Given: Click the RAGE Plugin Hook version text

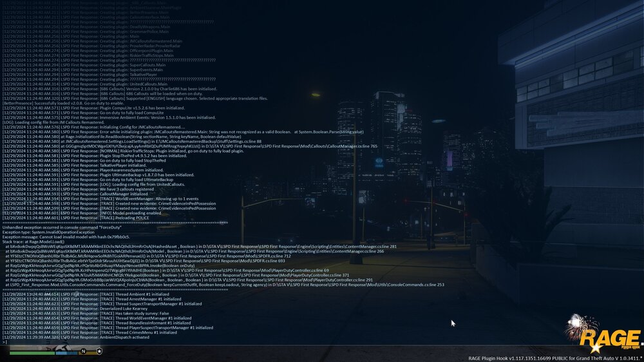Looking at the screenshot, I should point(555,358).
